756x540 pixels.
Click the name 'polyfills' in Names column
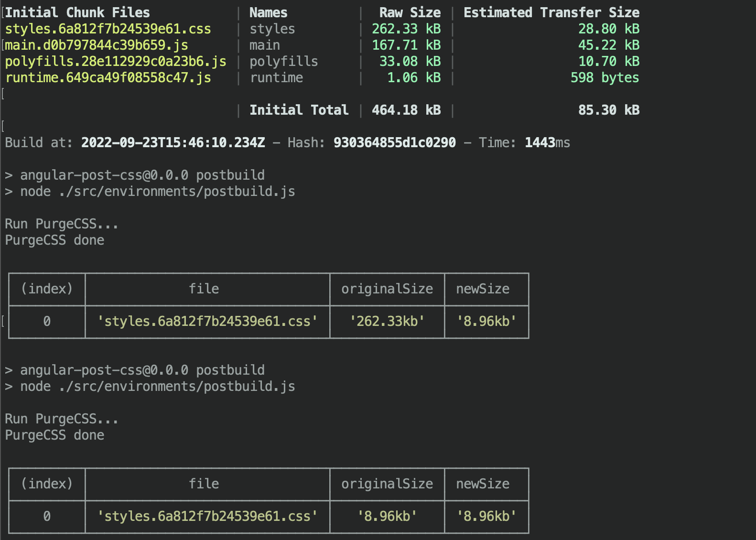point(284,62)
